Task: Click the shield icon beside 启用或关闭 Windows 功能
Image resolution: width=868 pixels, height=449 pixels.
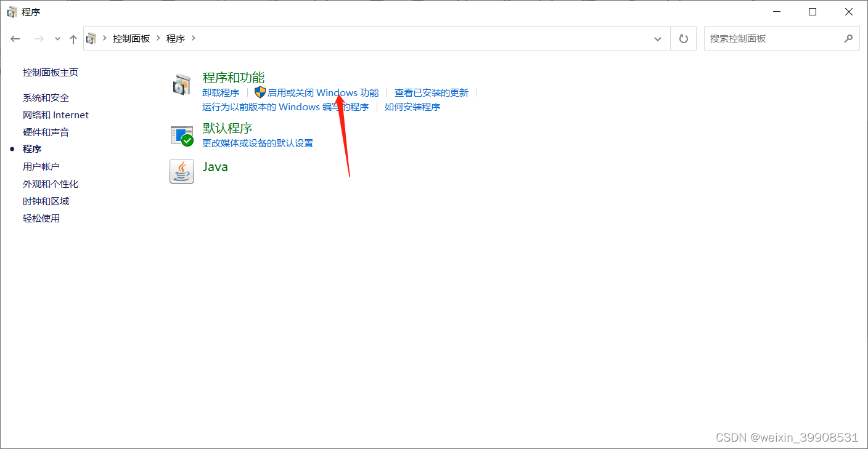Action: (x=260, y=92)
